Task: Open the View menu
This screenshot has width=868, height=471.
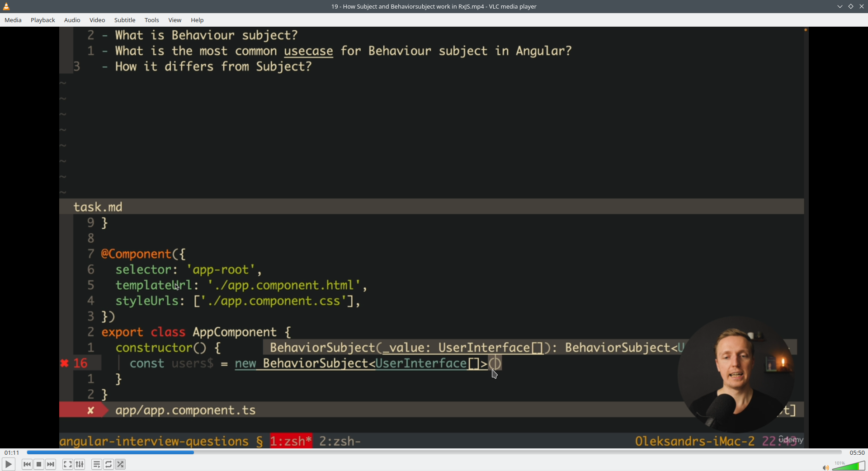Action: pyautogui.click(x=175, y=20)
